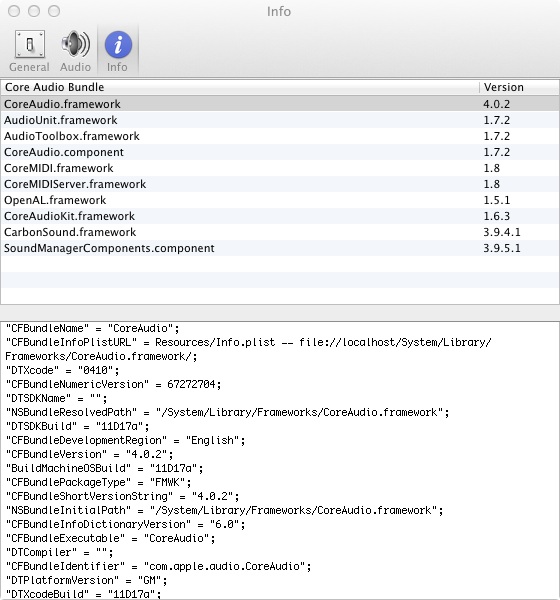The height and width of the screenshot is (600, 560).
Task: Click the "DTXcode" = "0410" line
Action: [62, 370]
